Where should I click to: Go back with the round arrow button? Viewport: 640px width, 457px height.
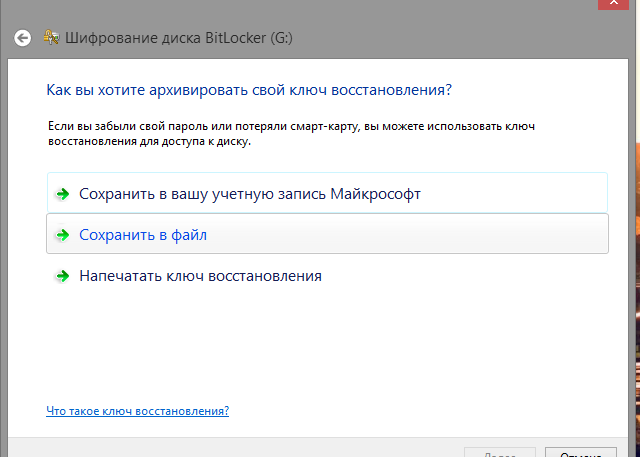(x=22, y=38)
